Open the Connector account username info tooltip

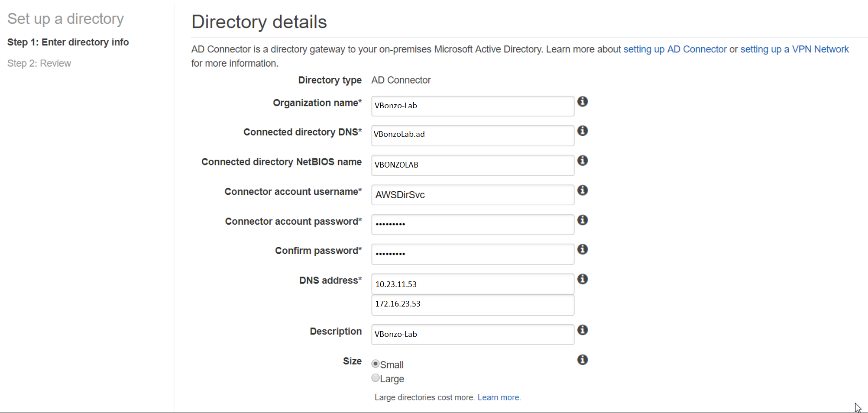pos(583,190)
